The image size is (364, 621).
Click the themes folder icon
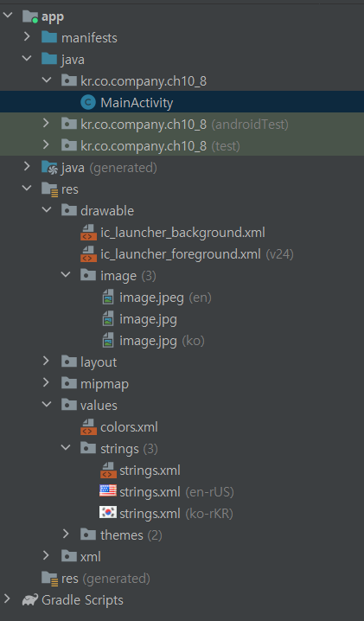pyautogui.click(x=88, y=535)
